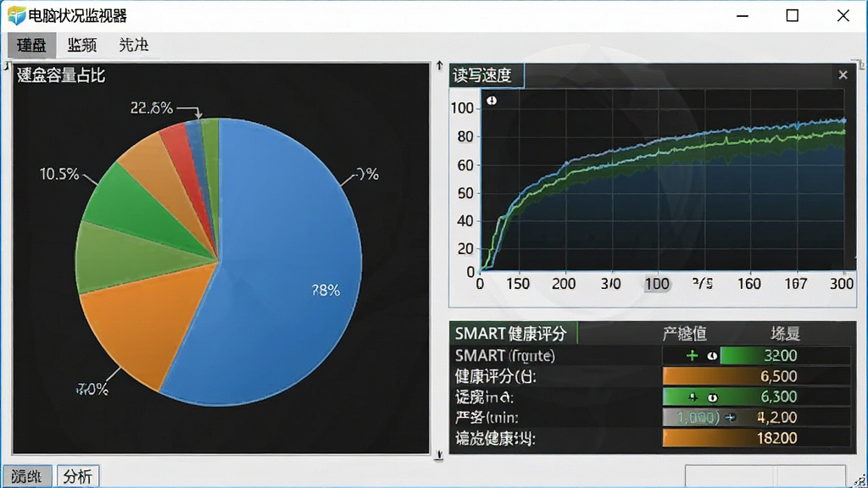Click the plus icon in the 6,300 row
The height and width of the screenshot is (488, 868).
(693, 396)
